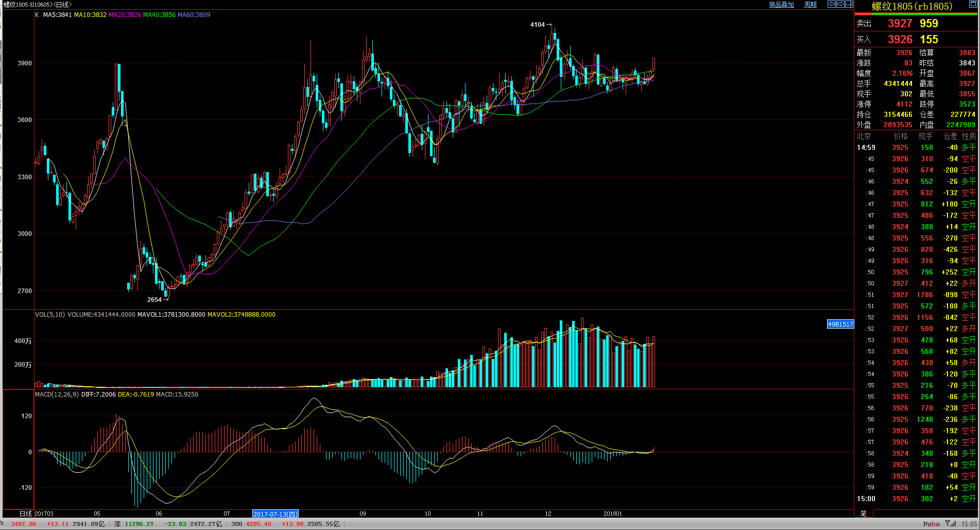Click the panel layout split icon
980x530 pixels.
click(x=849, y=4)
